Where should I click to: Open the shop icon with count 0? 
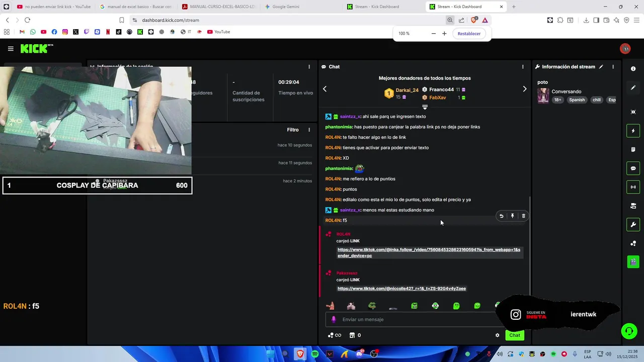click(355, 335)
